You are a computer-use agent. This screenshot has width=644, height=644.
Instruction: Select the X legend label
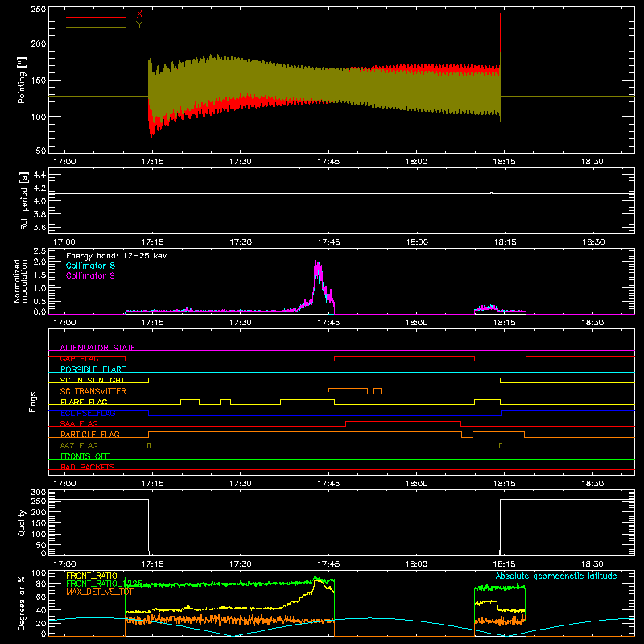point(139,14)
